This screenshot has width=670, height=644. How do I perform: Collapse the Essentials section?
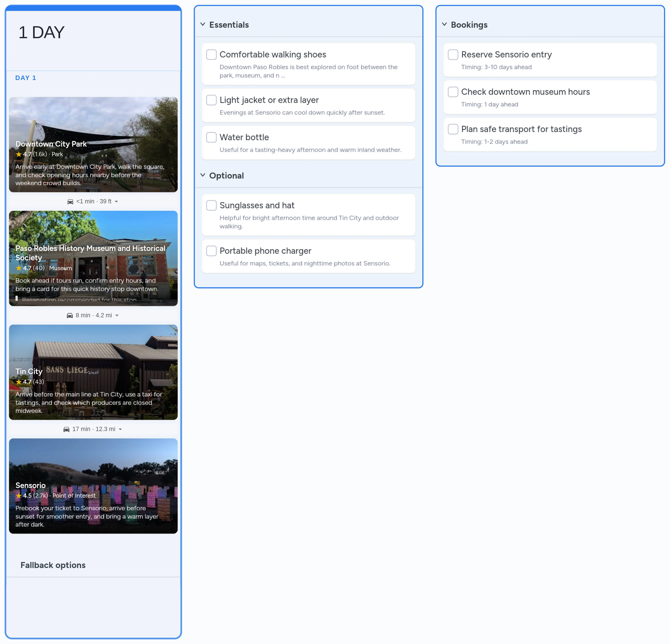click(203, 24)
